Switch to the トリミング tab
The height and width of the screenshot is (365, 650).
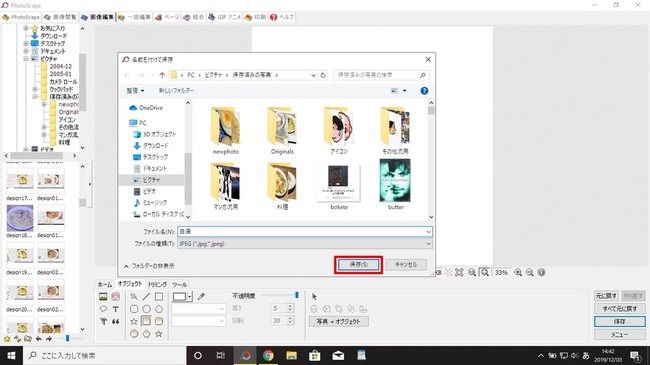[x=157, y=284]
